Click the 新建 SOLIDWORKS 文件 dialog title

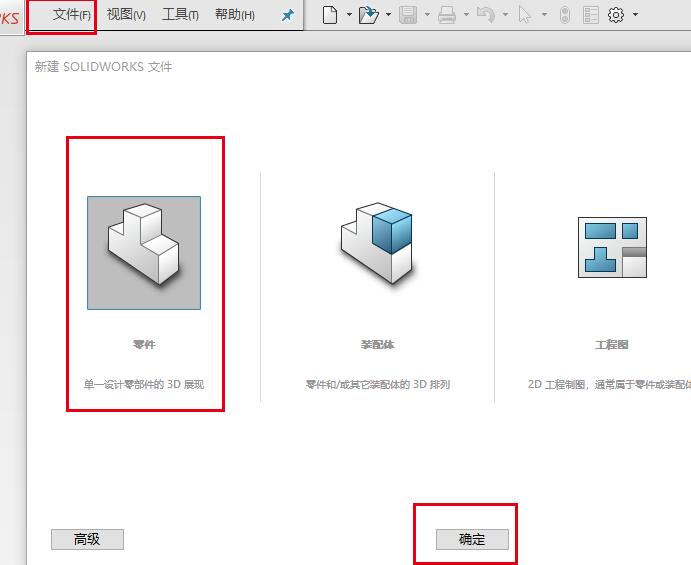pyautogui.click(x=104, y=67)
